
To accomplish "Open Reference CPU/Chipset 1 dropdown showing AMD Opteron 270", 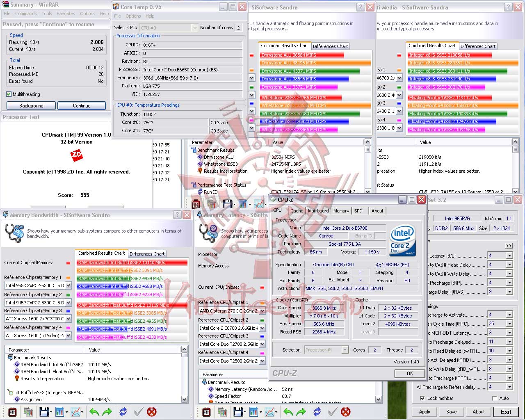I will pyautogui.click(x=262, y=311).
